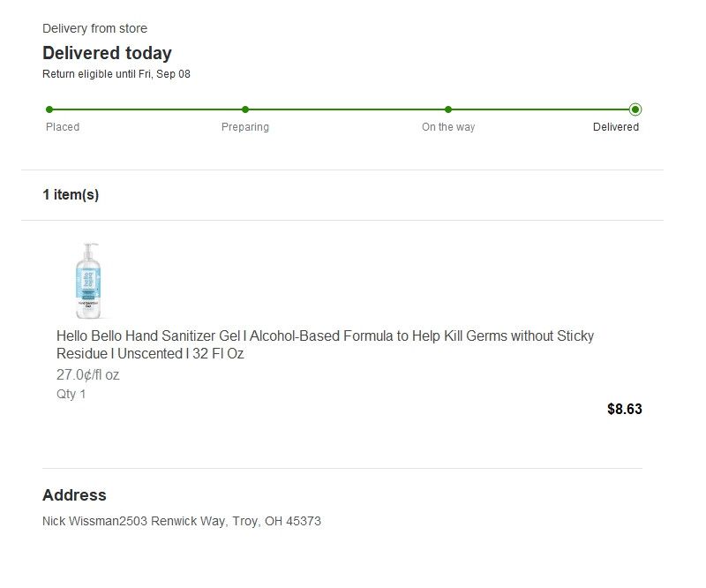The height and width of the screenshot is (588, 706).
Task: Click the 1 item(s) section header
Action: point(71,194)
